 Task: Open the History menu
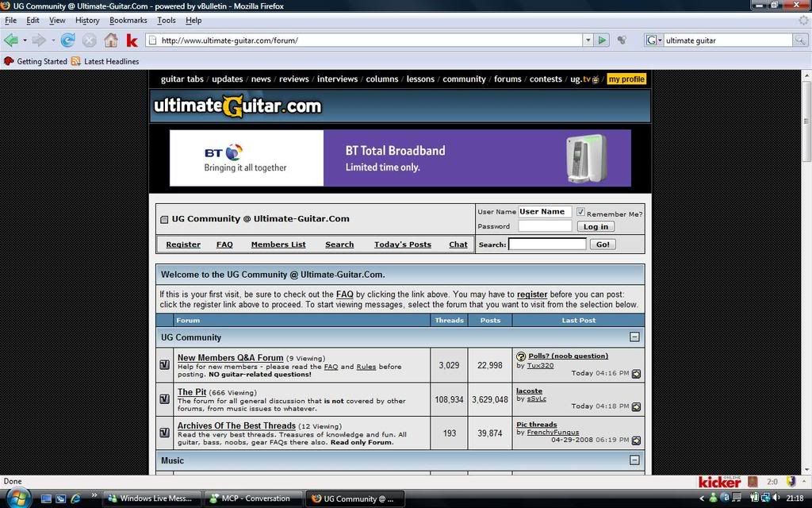(x=87, y=20)
